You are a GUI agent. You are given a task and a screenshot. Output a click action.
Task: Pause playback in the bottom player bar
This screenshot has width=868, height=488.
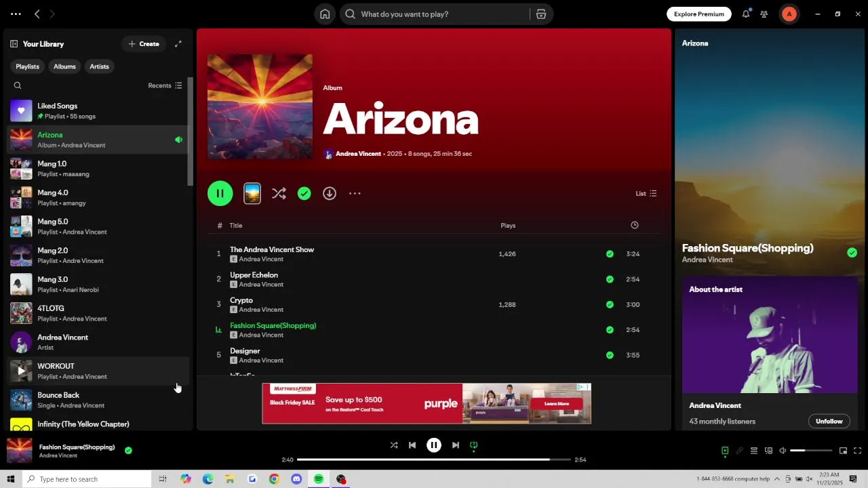click(x=434, y=445)
